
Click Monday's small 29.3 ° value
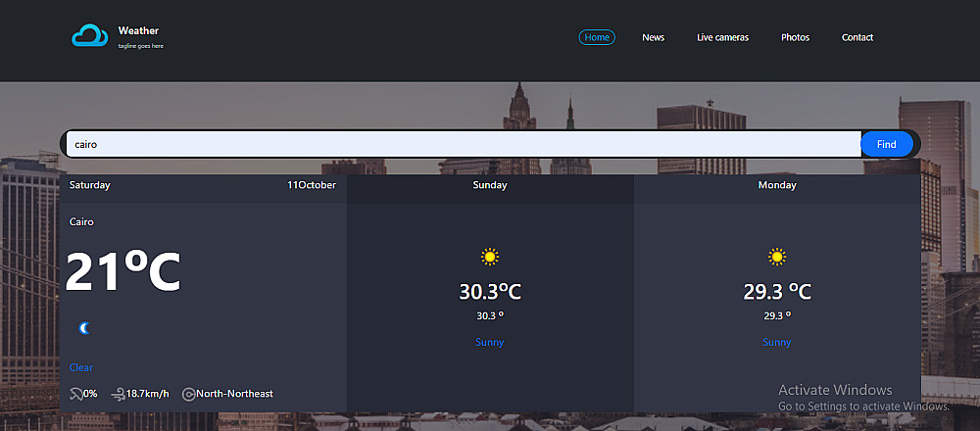[x=777, y=316]
